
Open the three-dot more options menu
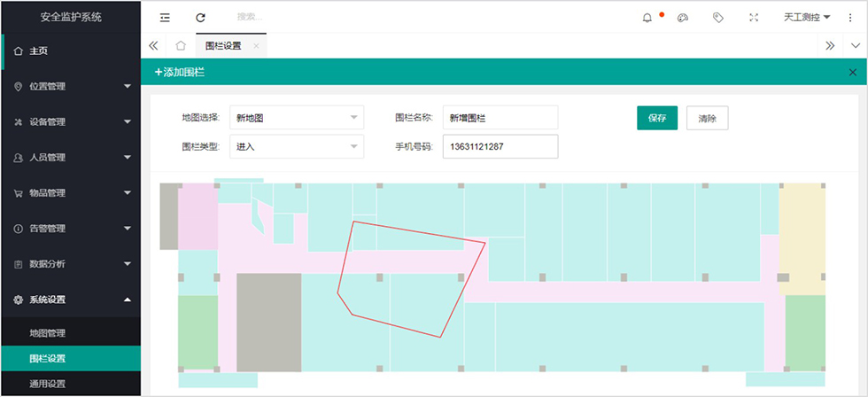point(850,17)
